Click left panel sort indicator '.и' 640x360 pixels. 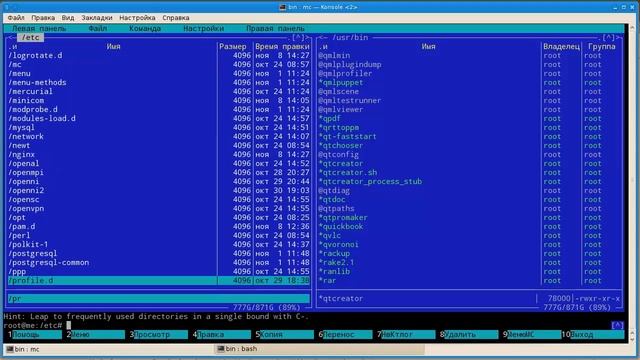(13, 47)
